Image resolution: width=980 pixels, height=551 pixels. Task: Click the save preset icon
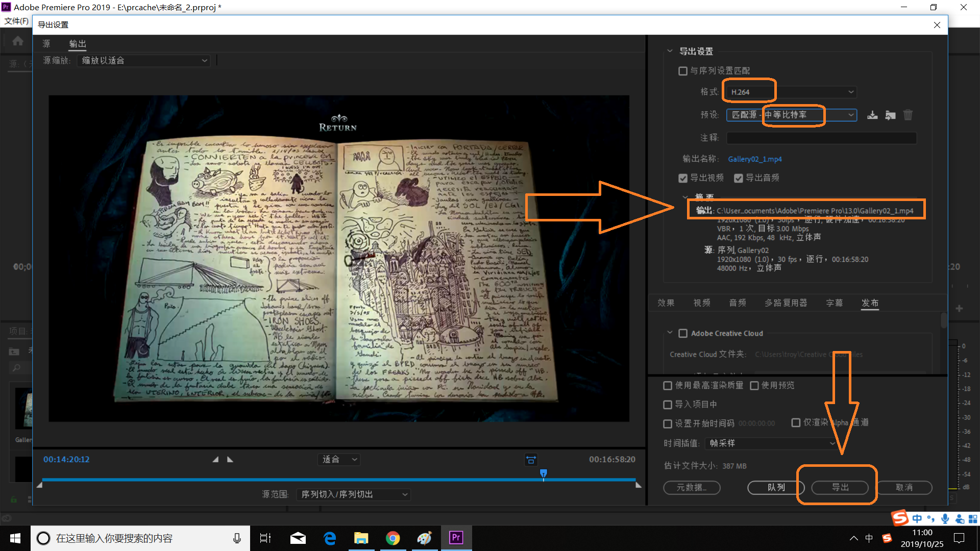[872, 115]
